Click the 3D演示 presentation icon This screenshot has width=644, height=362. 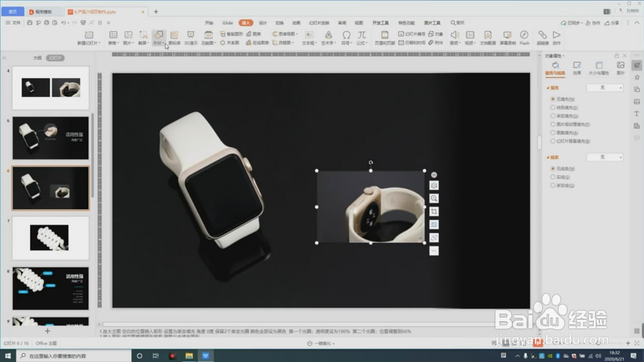point(191,38)
